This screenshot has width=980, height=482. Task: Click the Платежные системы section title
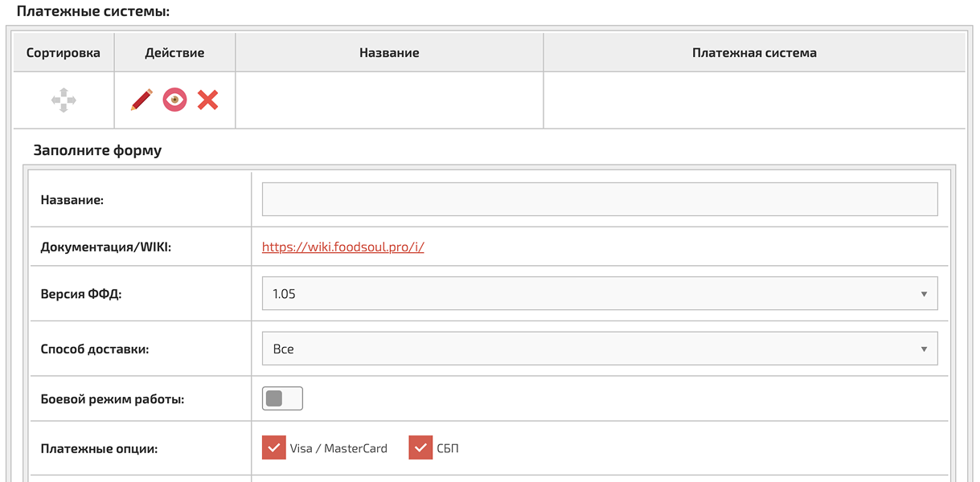point(93,12)
